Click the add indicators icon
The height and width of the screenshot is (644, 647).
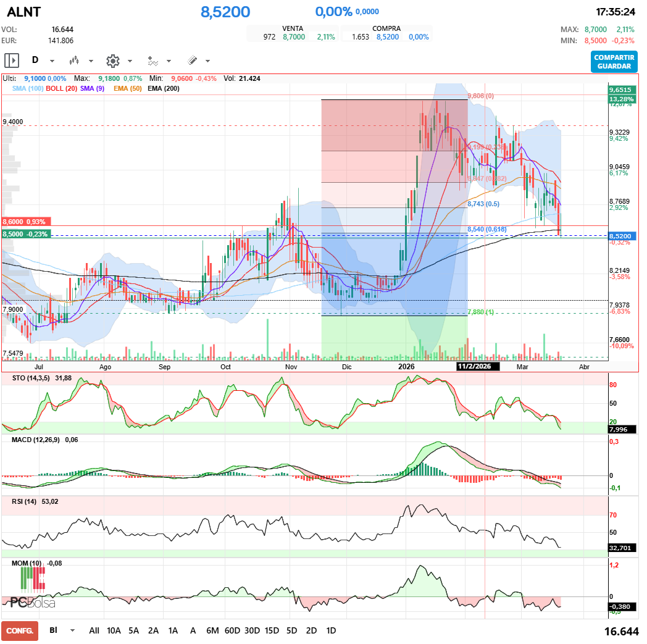coord(152,61)
